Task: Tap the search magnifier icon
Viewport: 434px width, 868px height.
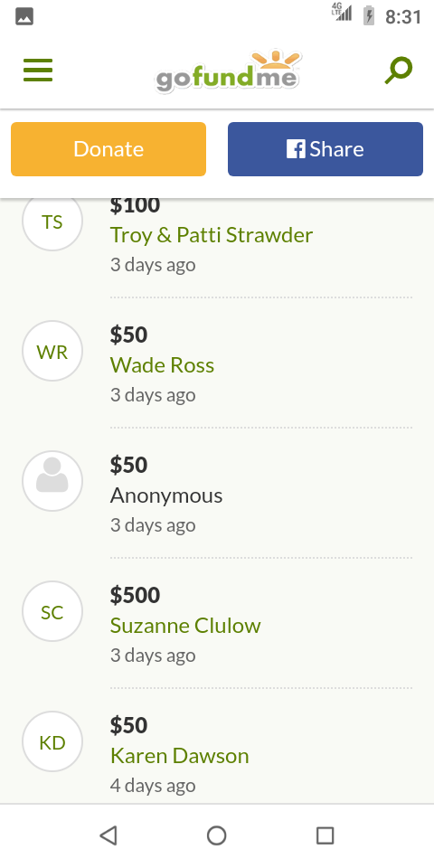Action: click(399, 71)
